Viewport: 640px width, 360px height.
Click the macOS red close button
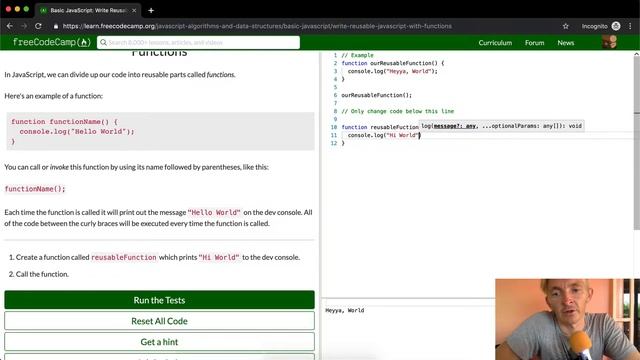(8, 9)
